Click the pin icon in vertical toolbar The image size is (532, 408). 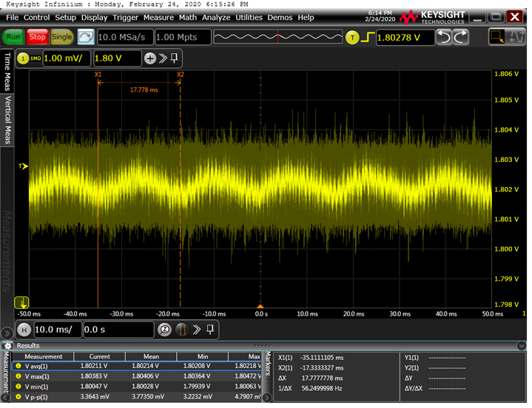coord(174,58)
